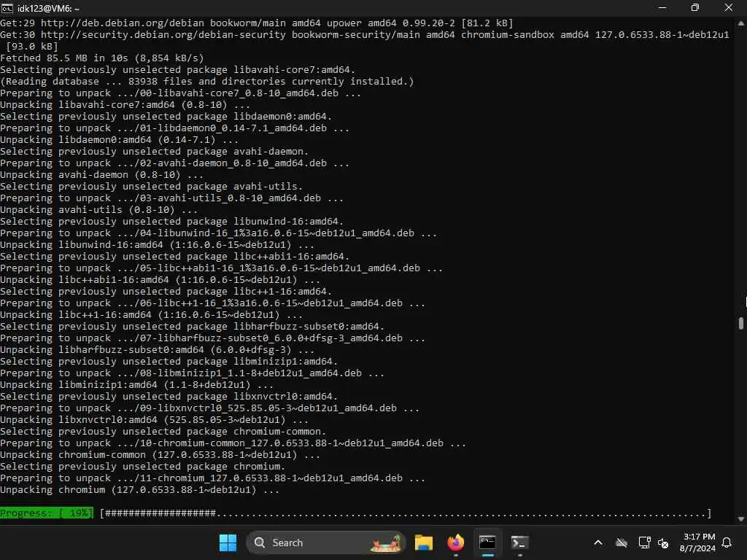Open the Terminal app taskbar icon

click(519, 542)
